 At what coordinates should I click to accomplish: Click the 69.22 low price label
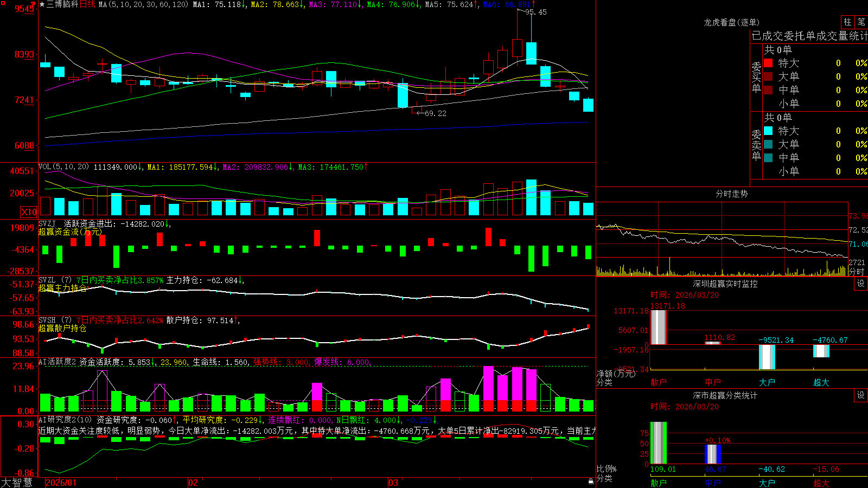(435, 113)
